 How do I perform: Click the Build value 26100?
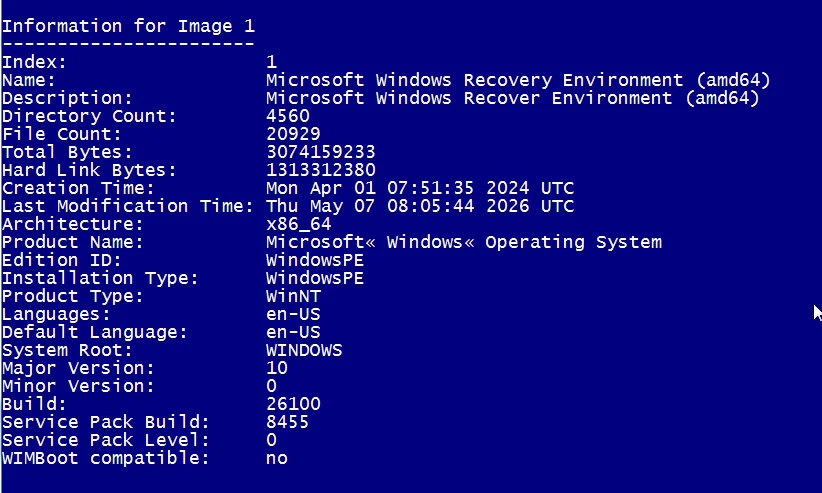[293, 403]
